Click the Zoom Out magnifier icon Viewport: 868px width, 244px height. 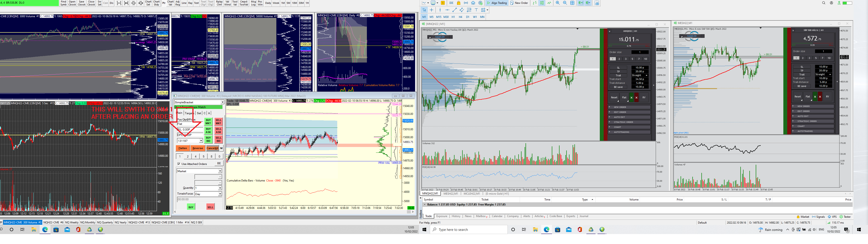tap(565, 3)
